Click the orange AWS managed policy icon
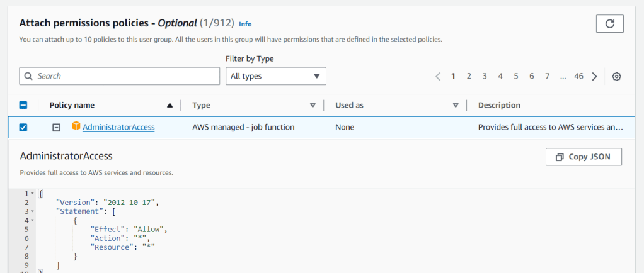 [x=76, y=126]
